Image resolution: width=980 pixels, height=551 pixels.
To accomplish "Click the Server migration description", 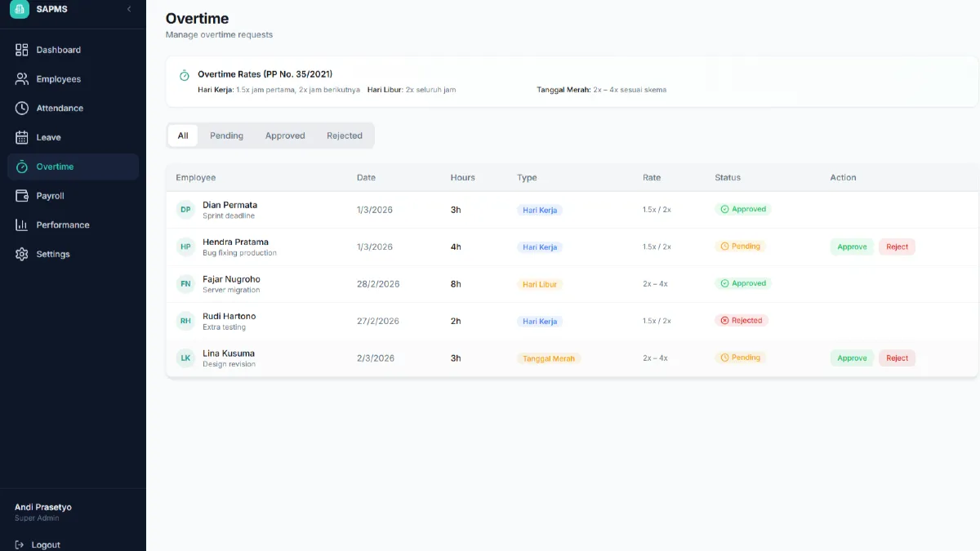I will click(231, 290).
